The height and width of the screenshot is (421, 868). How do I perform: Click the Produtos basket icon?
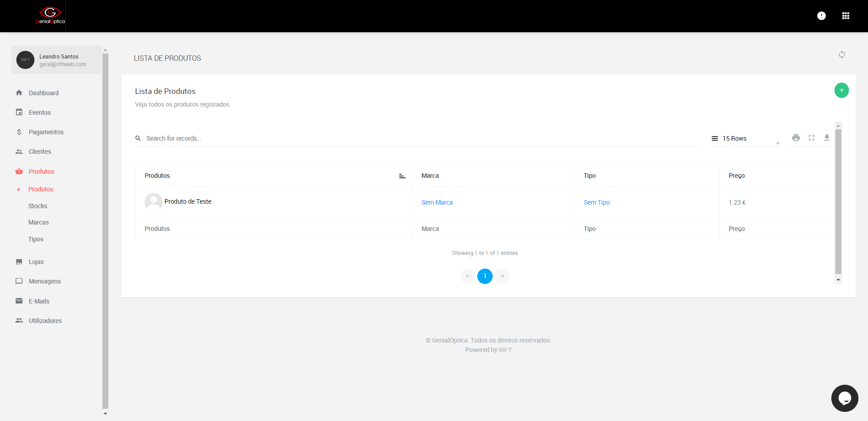click(x=19, y=171)
